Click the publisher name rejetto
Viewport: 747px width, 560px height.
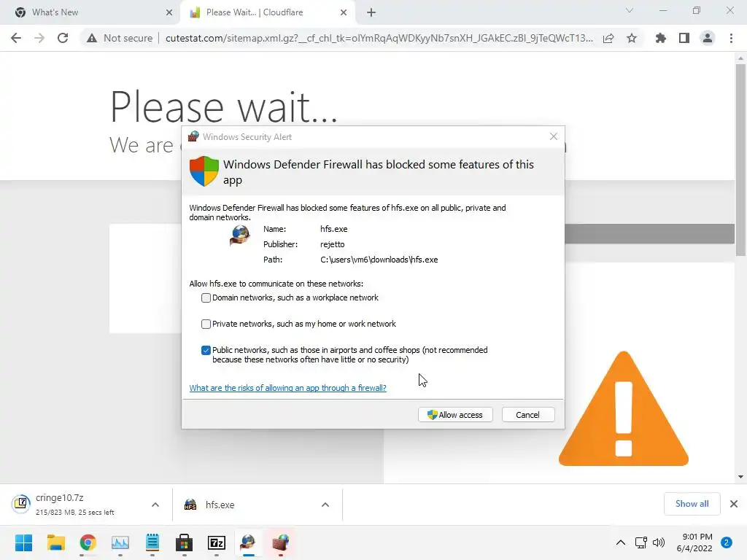(x=333, y=244)
